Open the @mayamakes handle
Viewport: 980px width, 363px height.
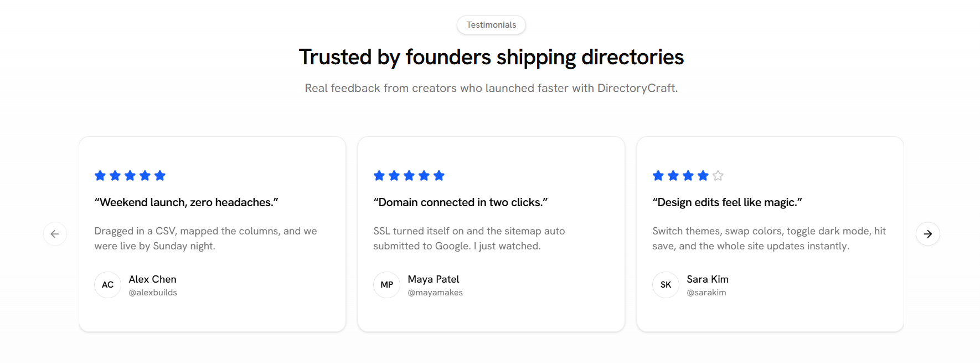435,293
